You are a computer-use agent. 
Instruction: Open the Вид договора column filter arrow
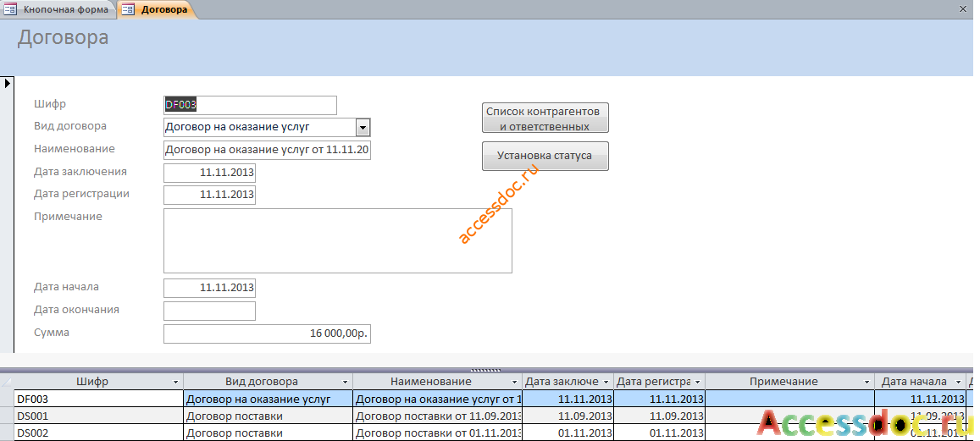[x=345, y=382]
